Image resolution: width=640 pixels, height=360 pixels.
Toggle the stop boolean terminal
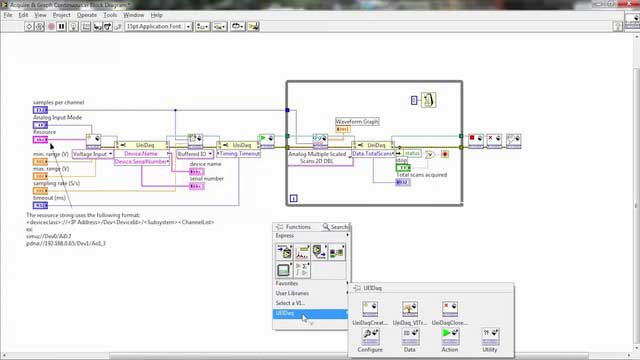[x=403, y=168]
